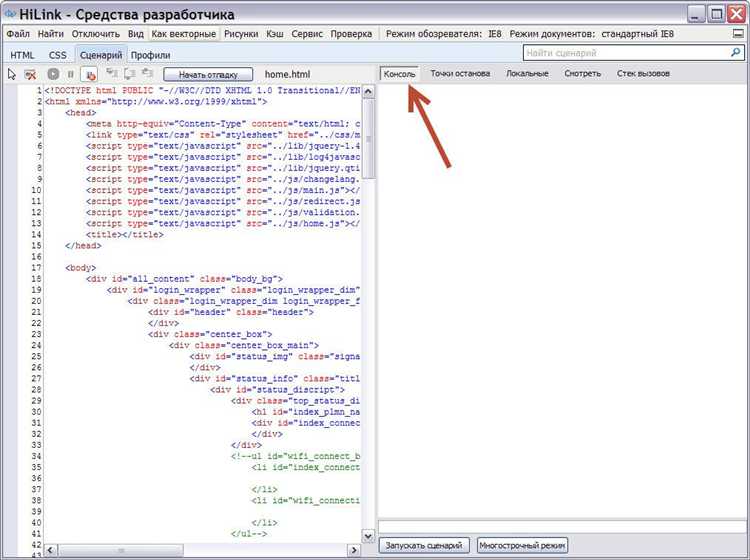
Task: Click the step out icon
Action: tap(147, 74)
